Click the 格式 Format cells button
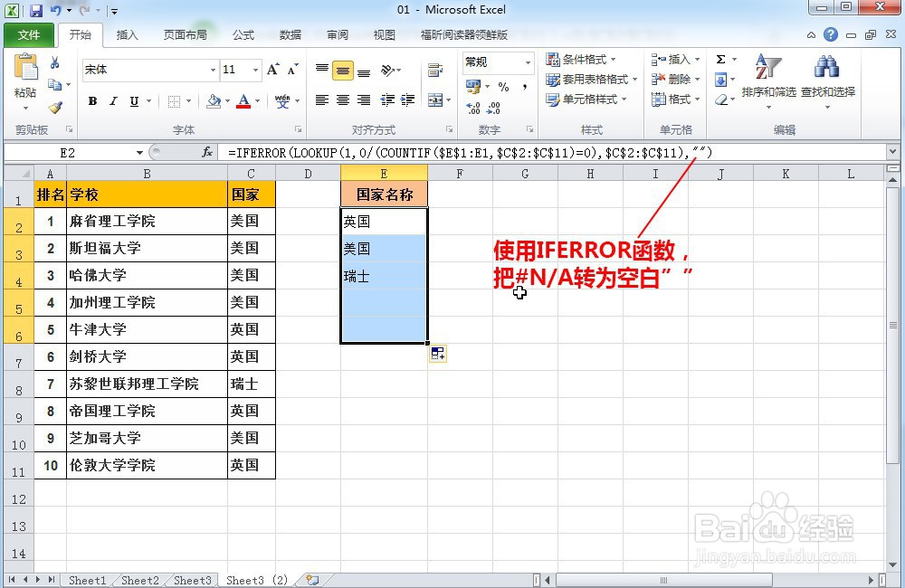 click(x=675, y=100)
